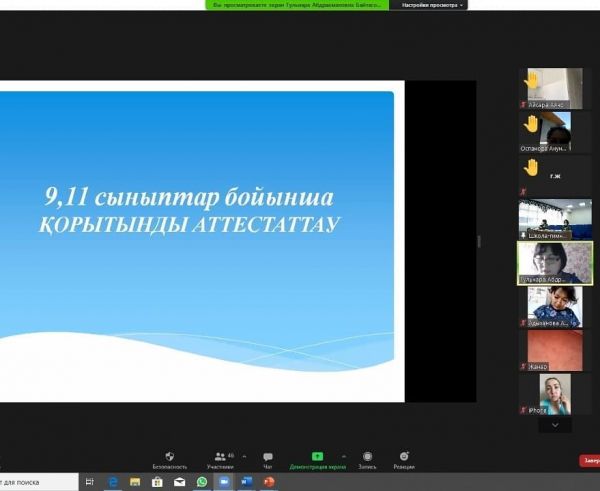
Task: Open PowerPoint from the Windows taskbar
Action: pyautogui.click(x=268, y=482)
